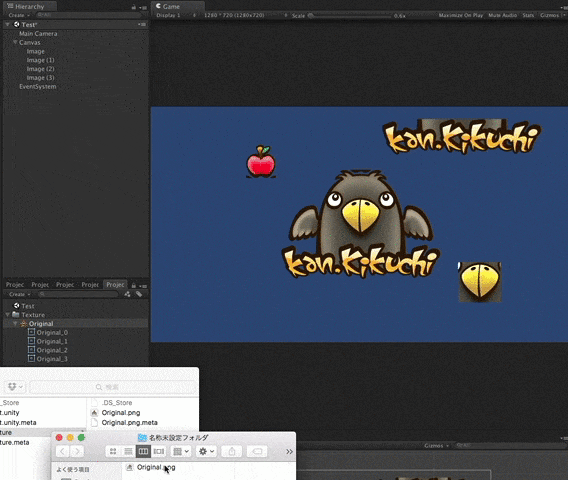Toggle Mute Audio in Game view
The image size is (568, 480).
(x=502, y=15)
